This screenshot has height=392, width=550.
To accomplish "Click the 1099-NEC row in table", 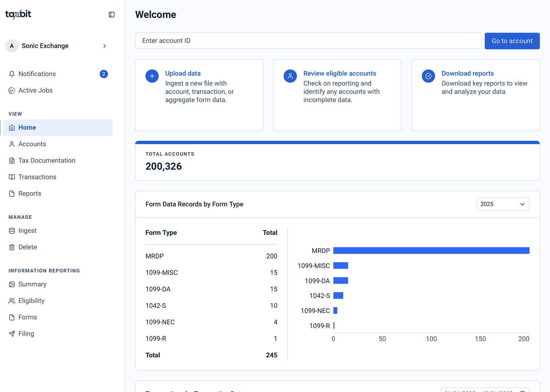I will point(211,322).
